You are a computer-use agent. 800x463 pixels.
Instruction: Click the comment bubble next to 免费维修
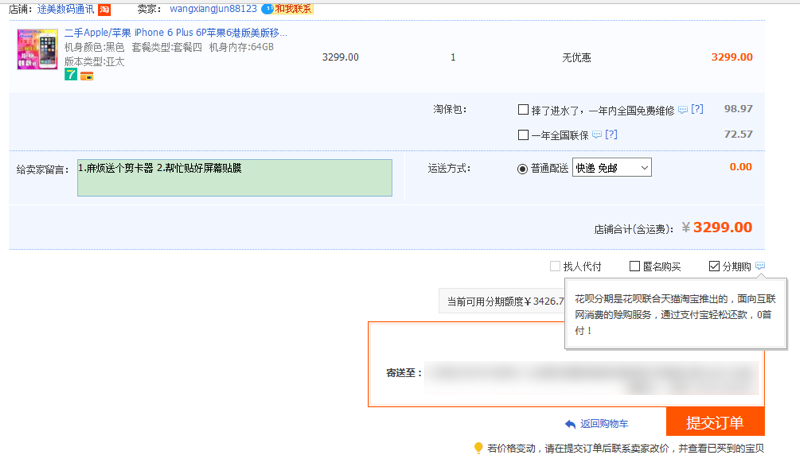(683, 110)
